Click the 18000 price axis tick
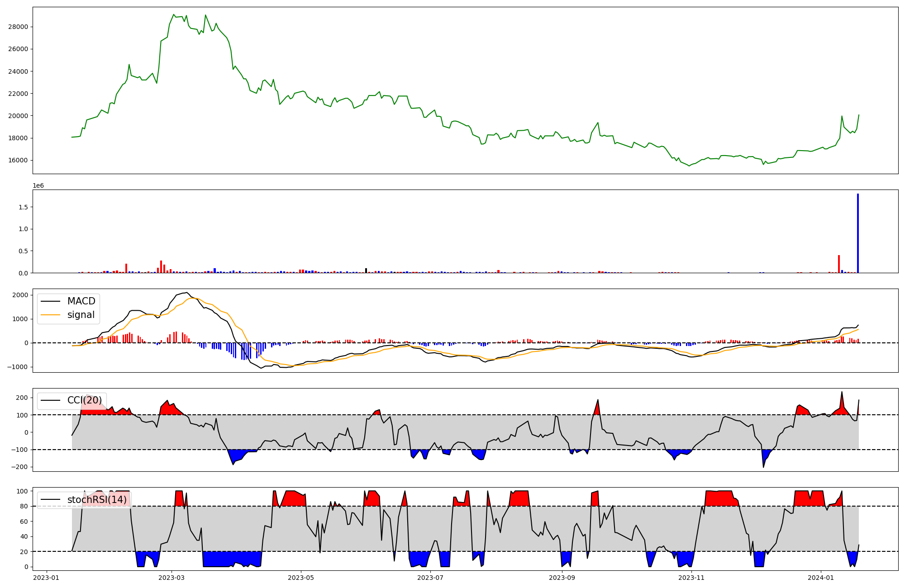Screen dimensions: 905x588 point(18,138)
